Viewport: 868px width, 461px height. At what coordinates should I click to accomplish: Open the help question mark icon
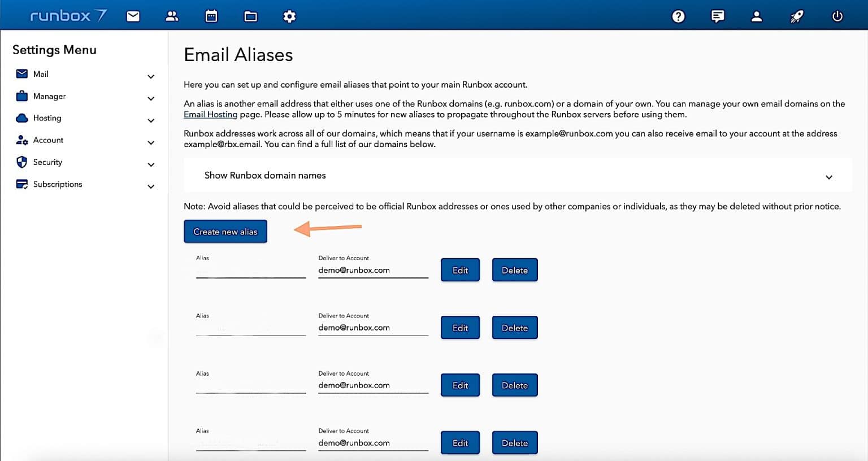[x=678, y=16]
